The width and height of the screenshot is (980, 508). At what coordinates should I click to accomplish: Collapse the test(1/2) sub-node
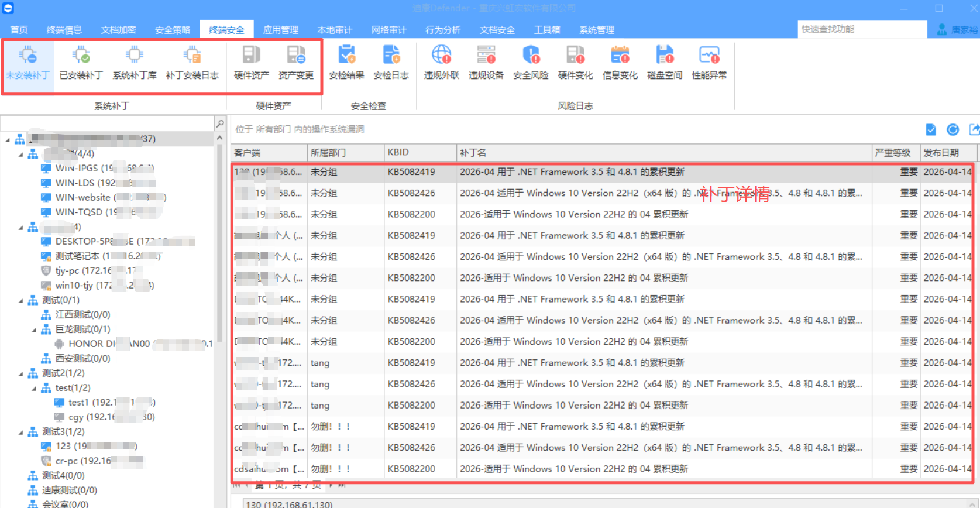pos(34,388)
